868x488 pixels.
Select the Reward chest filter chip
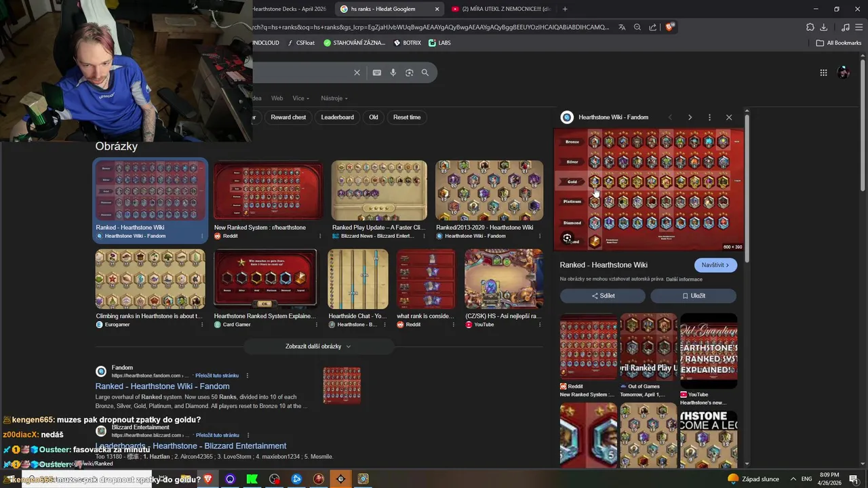(x=288, y=117)
